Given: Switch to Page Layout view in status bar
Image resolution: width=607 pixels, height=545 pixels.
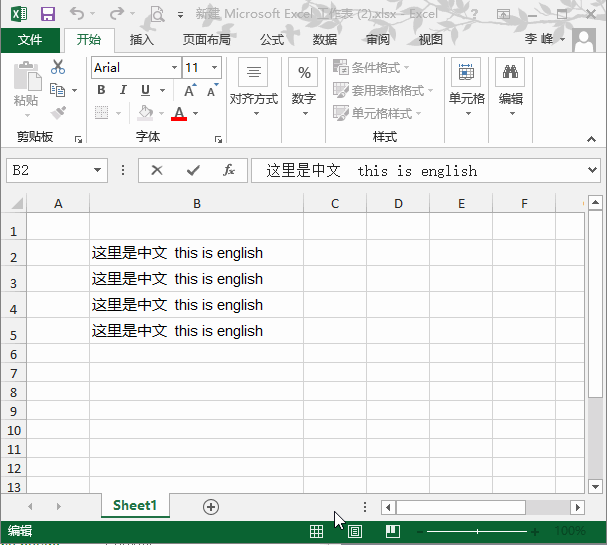Looking at the screenshot, I should pos(355,531).
